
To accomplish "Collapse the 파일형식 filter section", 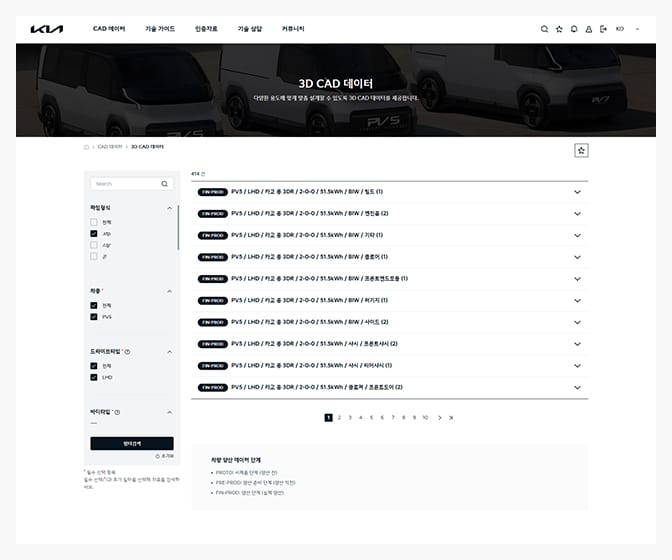I will pyautogui.click(x=170, y=208).
